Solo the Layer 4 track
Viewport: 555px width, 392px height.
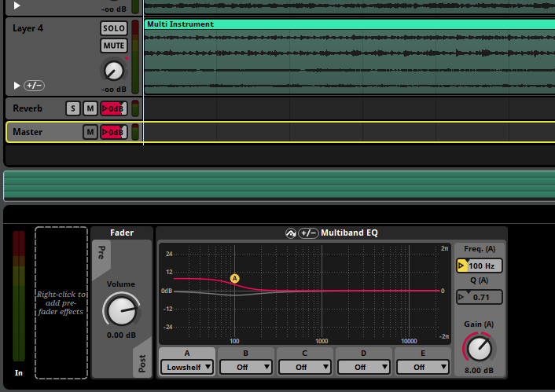[x=113, y=27]
